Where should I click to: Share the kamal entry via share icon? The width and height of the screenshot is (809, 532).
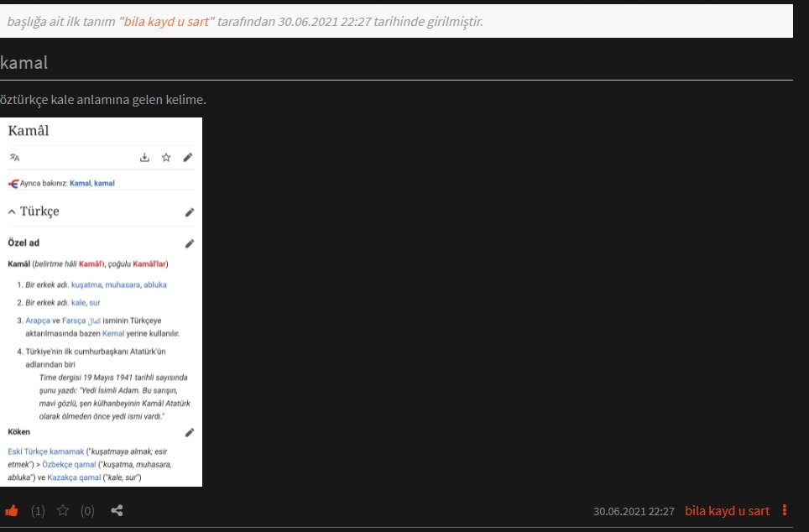tap(117, 510)
